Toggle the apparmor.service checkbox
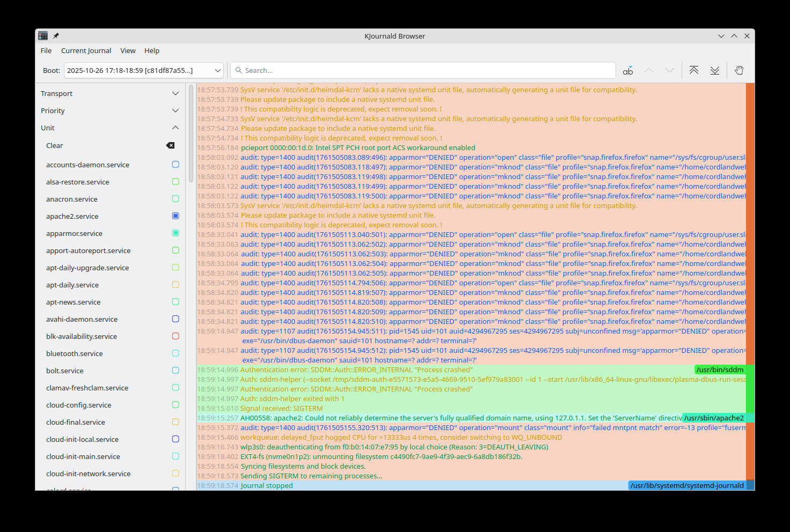 click(175, 233)
